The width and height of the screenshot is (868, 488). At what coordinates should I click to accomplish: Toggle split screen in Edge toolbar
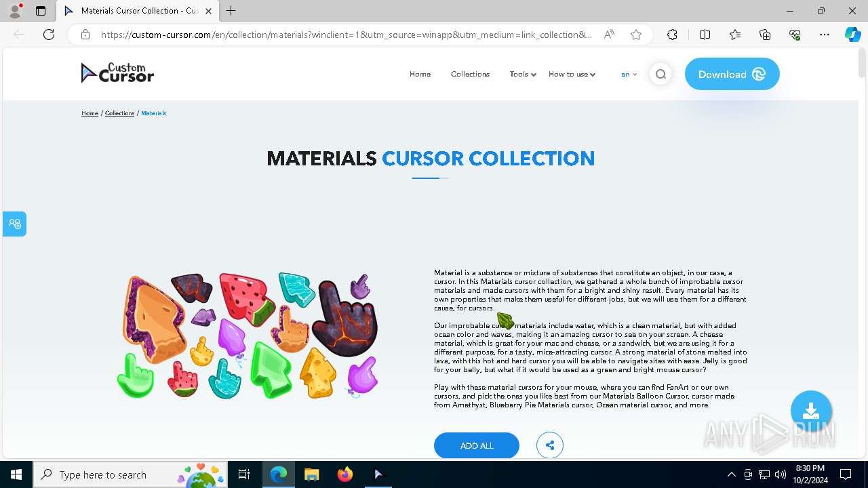click(x=705, y=35)
